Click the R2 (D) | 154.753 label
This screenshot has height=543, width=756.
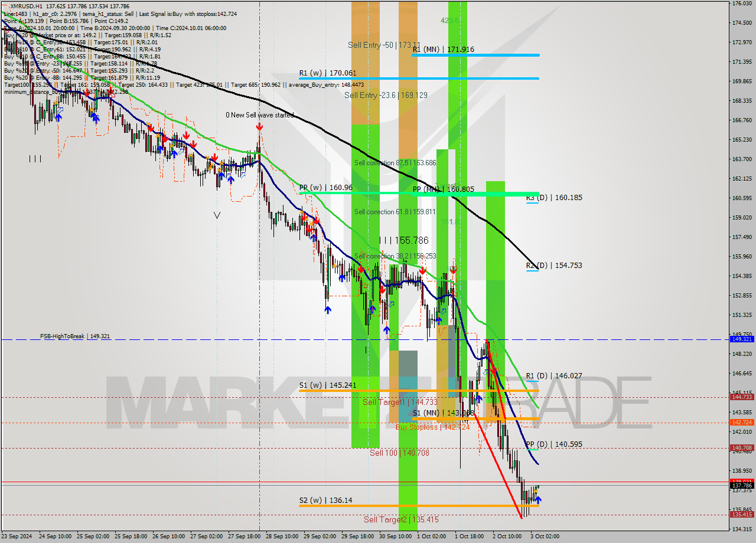(x=554, y=266)
